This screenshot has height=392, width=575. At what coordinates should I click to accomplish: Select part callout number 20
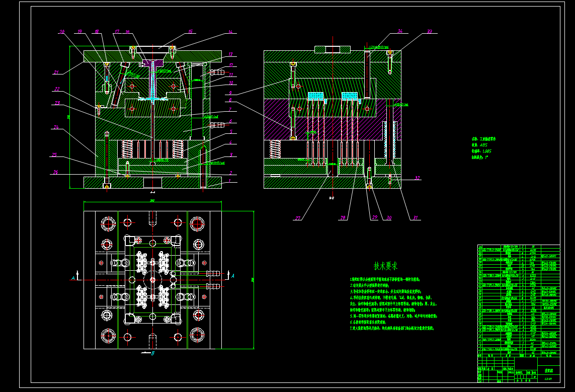(x=62, y=32)
